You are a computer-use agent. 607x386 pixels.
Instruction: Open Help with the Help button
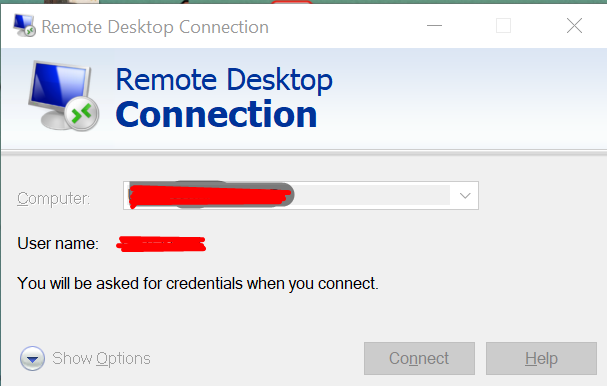click(x=541, y=358)
